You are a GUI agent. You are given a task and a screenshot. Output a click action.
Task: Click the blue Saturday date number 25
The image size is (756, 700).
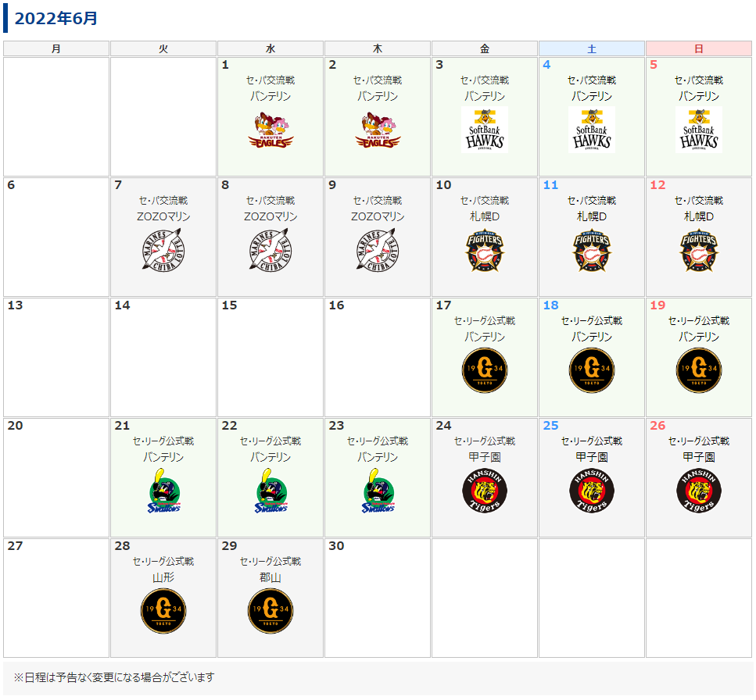click(550, 426)
